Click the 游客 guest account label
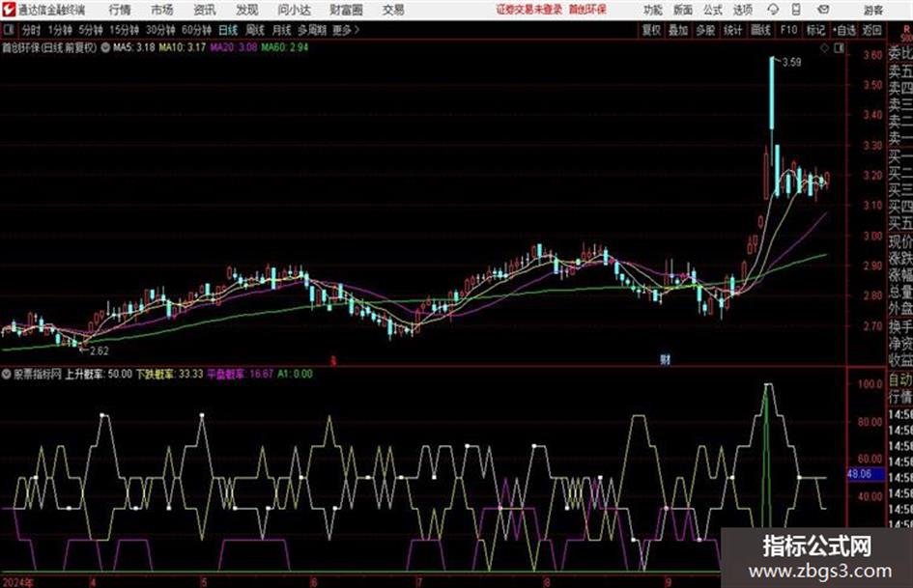The height and width of the screenshot is (588, 913). point(873,10)
